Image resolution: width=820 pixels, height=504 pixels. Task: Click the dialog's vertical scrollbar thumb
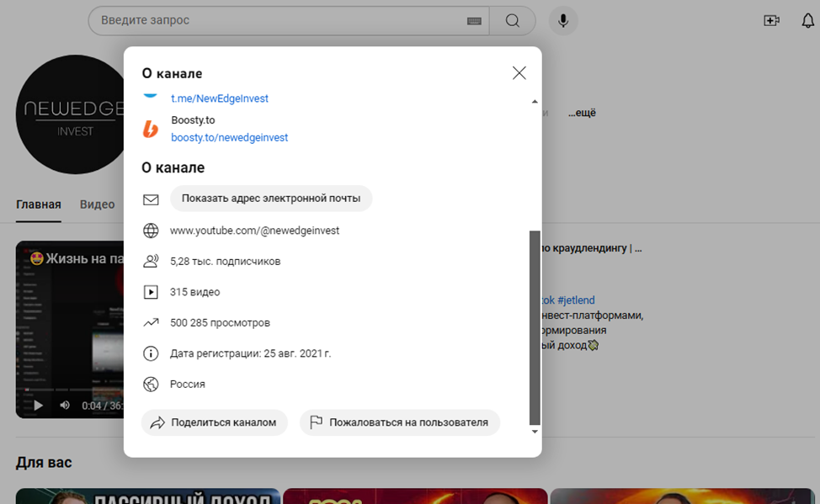[535, 327]
